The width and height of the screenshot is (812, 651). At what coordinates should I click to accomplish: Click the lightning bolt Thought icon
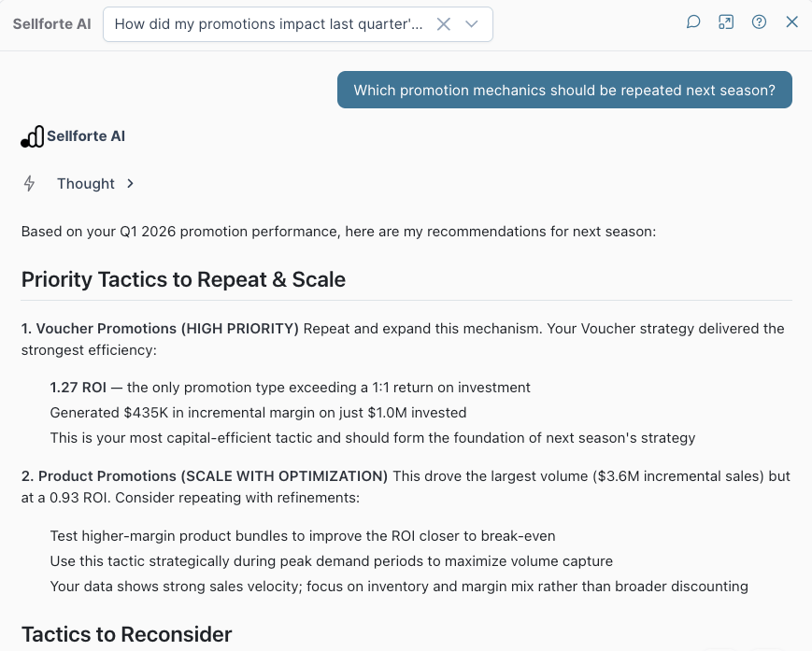30,184
